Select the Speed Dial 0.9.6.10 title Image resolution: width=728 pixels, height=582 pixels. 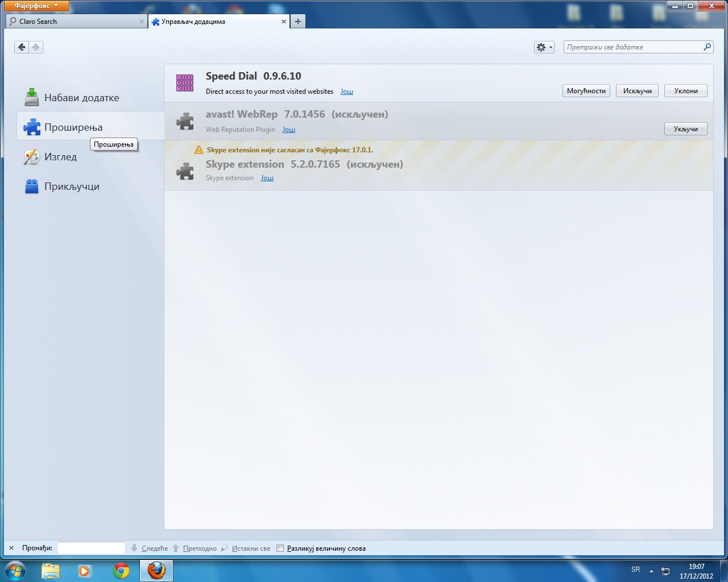click(x=254, y=76)
